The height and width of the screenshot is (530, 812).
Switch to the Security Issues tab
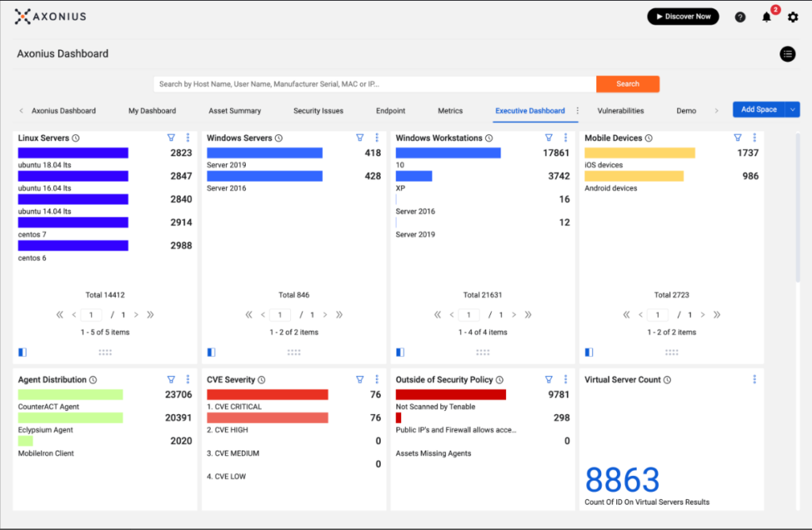319,111
